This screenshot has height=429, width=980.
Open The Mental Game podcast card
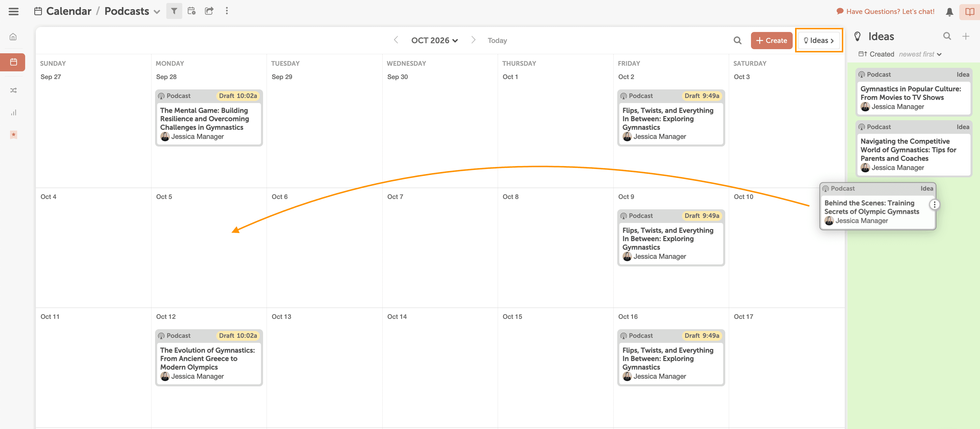tap(209, 119)
